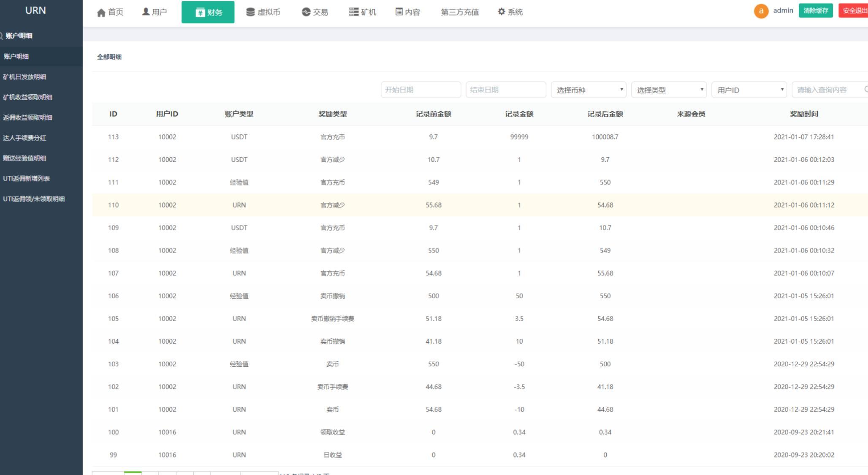
Task: Click the 安全退出 button
Action: click(853, 11)
